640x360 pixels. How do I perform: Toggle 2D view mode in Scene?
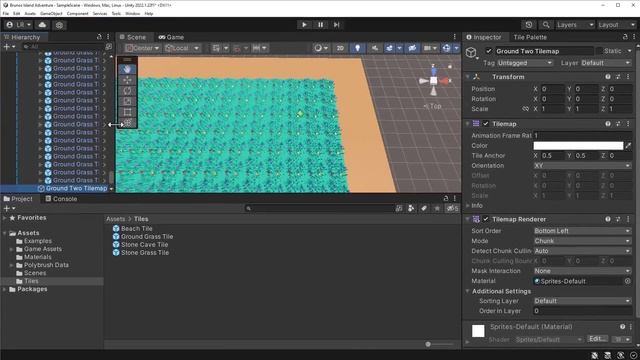(x=340, y=48)
